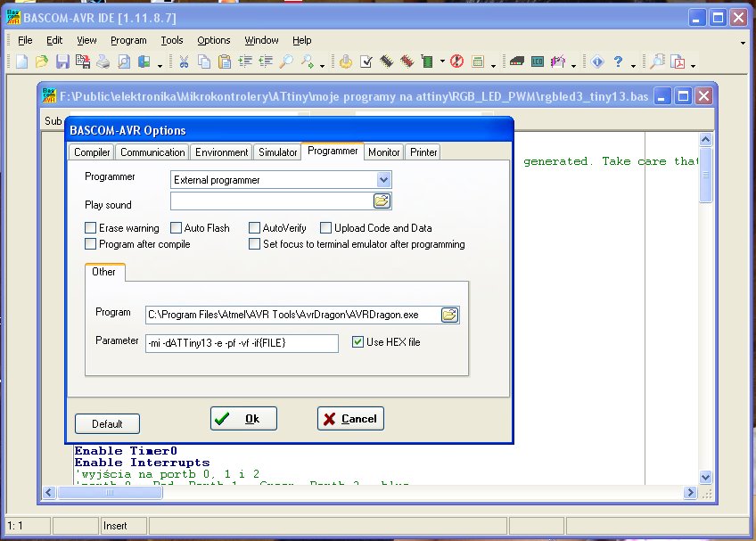Image resolution: width=756 pixels, height=541 pixels.
Task: Click the syntax check checkmark icon
Action: 366,61
